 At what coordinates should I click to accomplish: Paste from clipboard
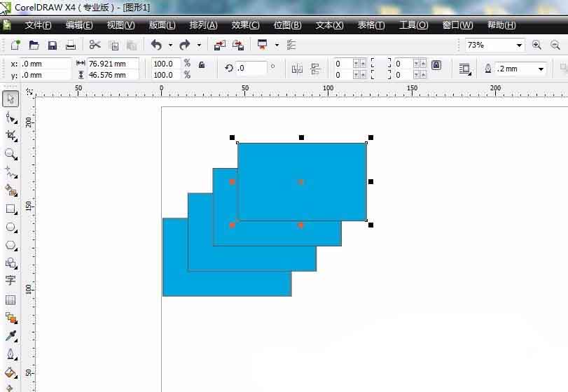tap(132, 45)
